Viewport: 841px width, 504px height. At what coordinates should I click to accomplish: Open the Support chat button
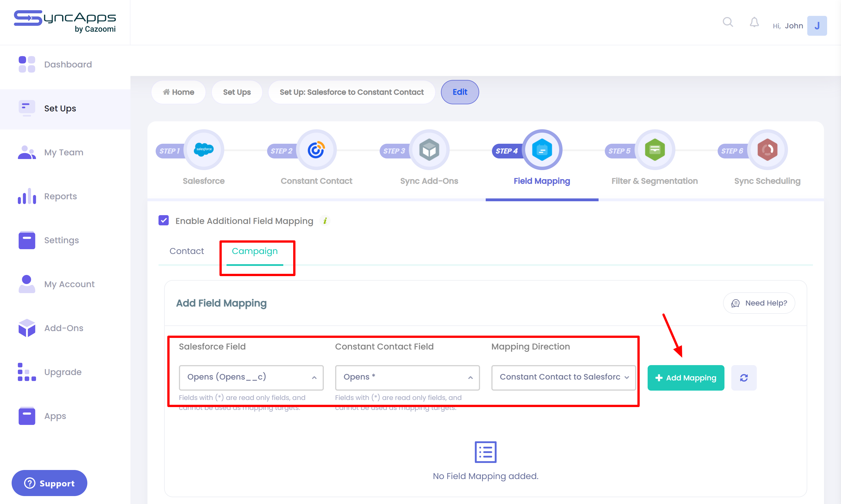[x=49, y=483]
